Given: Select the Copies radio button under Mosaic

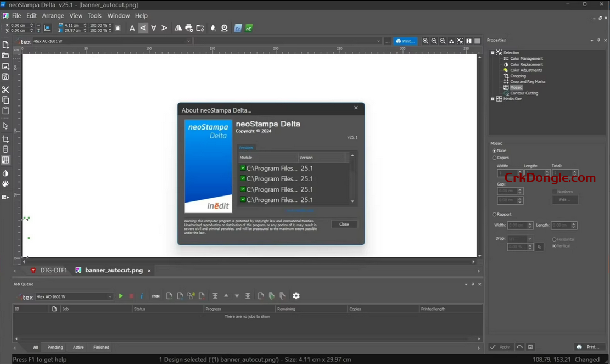Looking at the screenshot, I should [x=494, y=158].
